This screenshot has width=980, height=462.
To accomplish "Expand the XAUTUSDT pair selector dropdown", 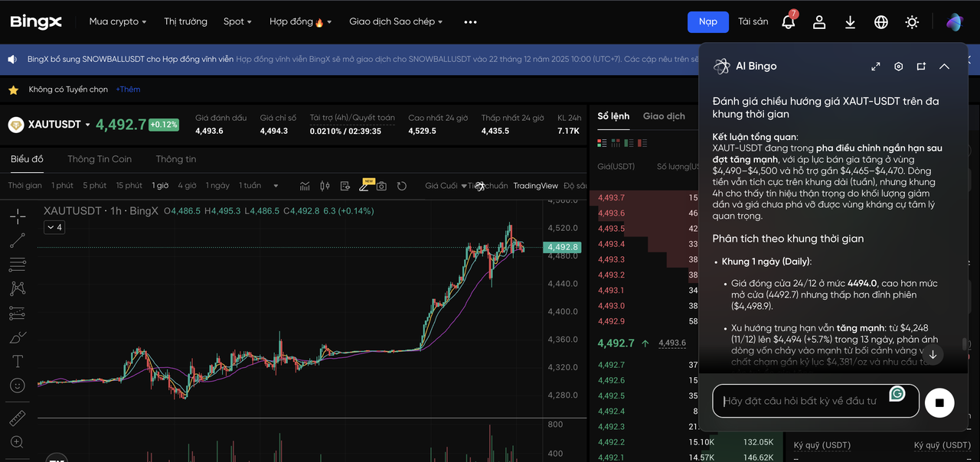I will pos(88,125).
